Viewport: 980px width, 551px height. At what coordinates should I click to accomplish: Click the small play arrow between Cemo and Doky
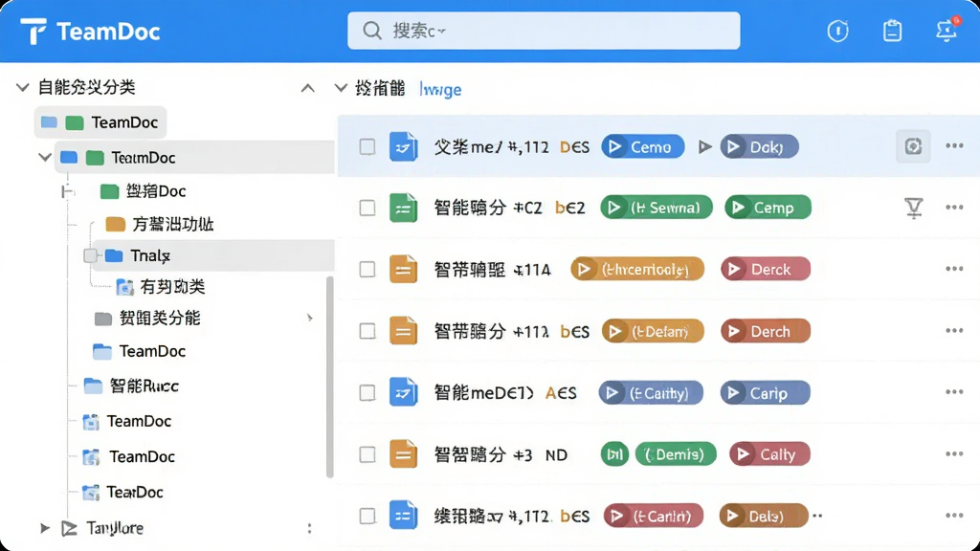pyautogui.click(x=704, y=146)
